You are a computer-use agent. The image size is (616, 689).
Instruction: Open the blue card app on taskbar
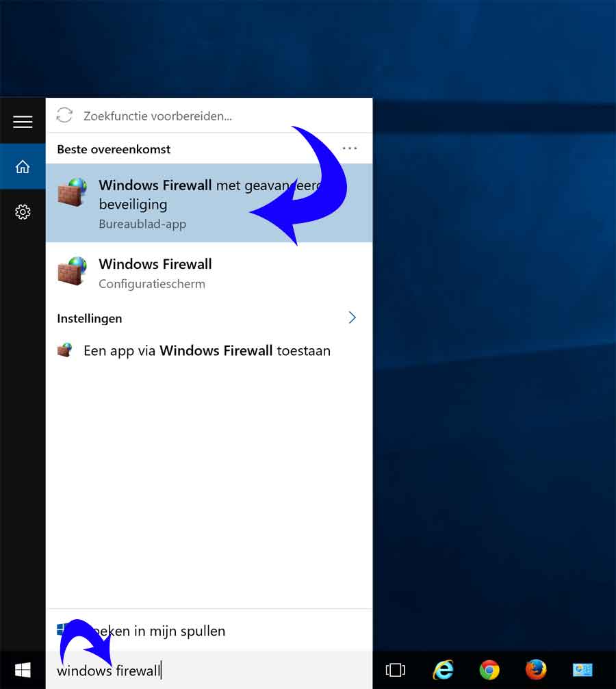[582, 670]
